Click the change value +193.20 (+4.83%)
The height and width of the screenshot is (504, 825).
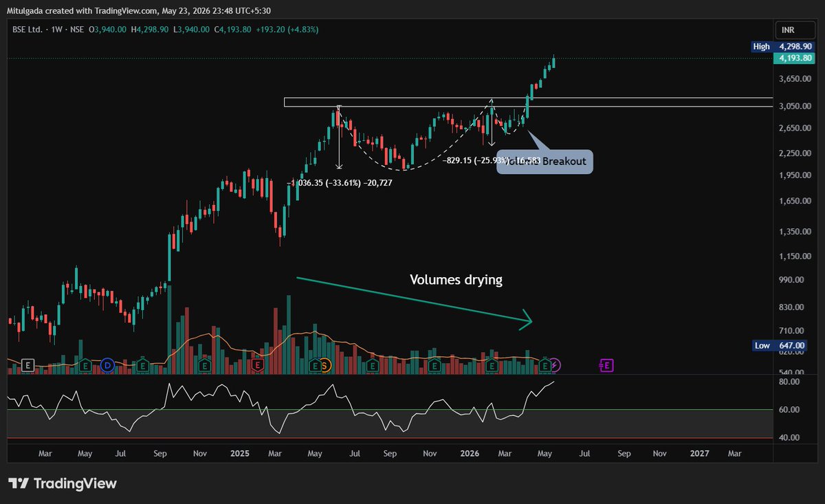286,30
